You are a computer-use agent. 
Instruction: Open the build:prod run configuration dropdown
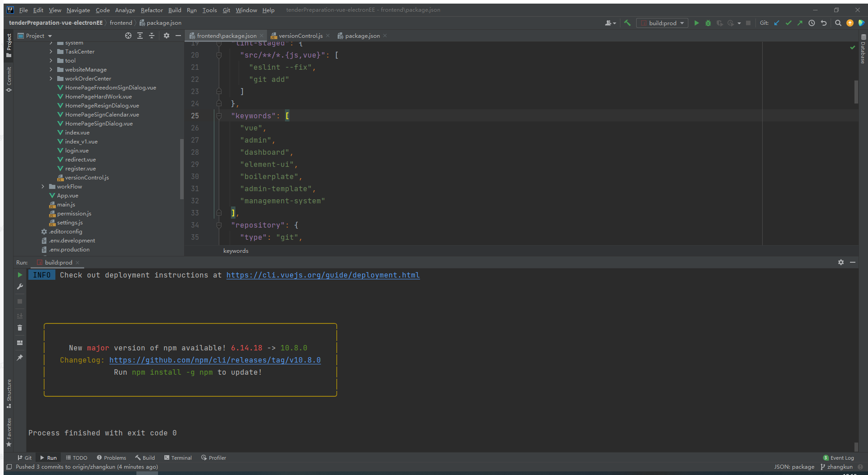point(662,23)
